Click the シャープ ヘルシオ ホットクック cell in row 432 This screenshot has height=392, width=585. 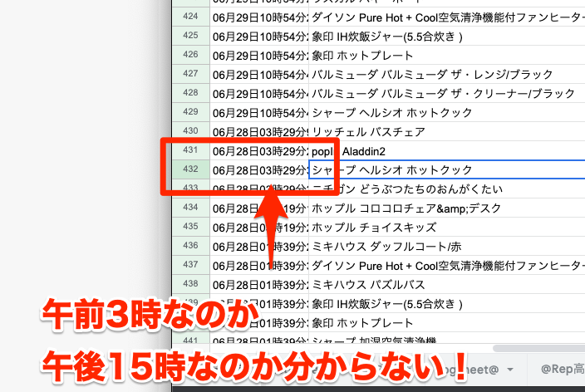(x=447, y=169)
